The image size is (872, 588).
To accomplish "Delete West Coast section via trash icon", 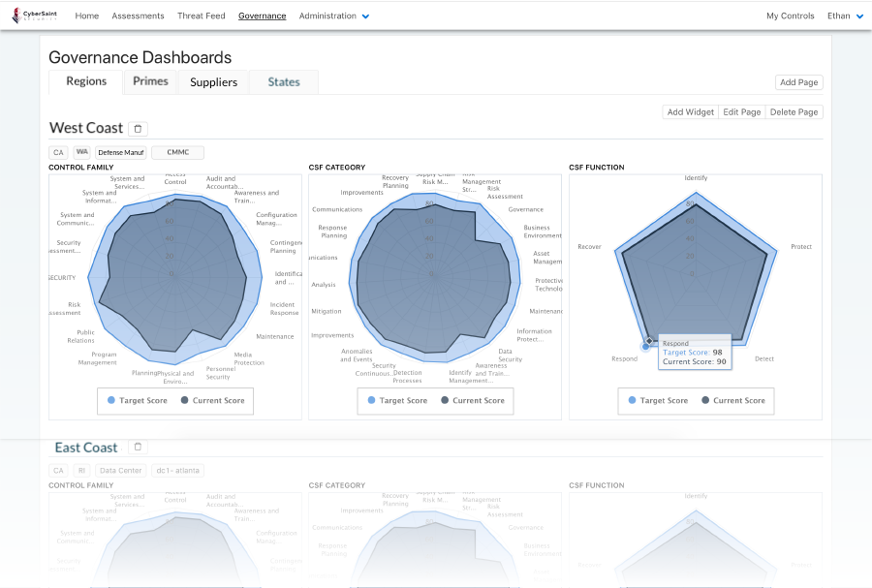I will [138, 129].
